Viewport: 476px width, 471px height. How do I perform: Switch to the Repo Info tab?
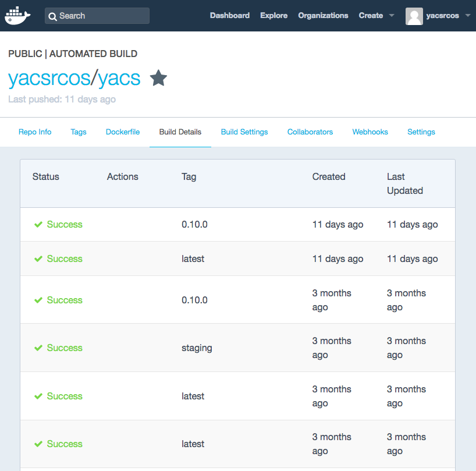[x=35, y=132]
